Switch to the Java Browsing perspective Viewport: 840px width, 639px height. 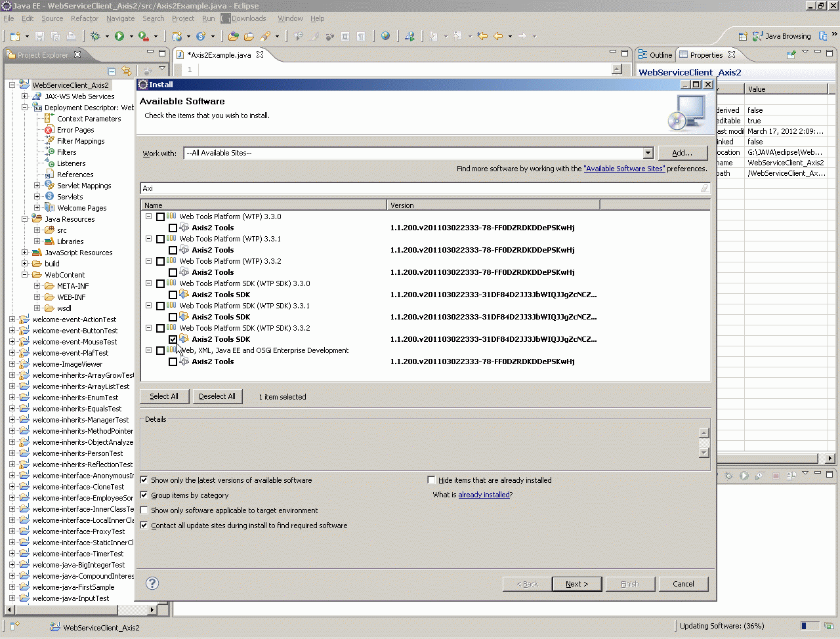coord(782,36)
